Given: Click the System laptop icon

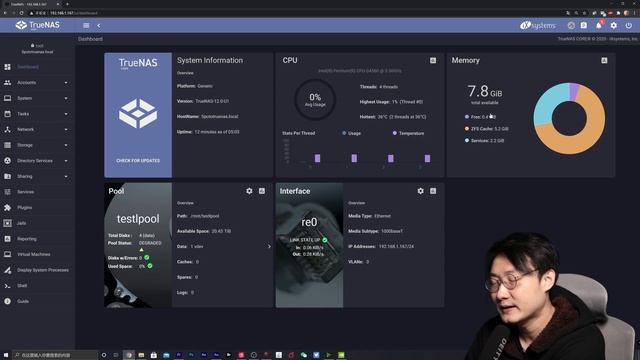Looking at the screenshot, I should (x=7, y=98).
